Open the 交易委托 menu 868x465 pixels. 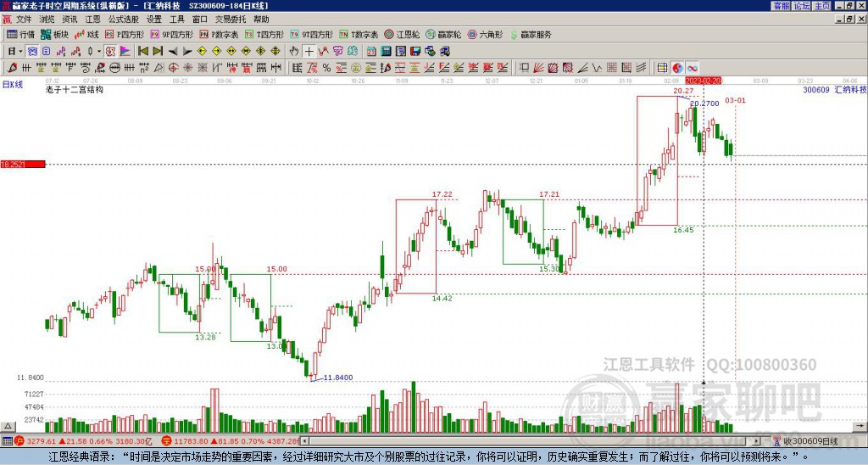tap(231, 20)
